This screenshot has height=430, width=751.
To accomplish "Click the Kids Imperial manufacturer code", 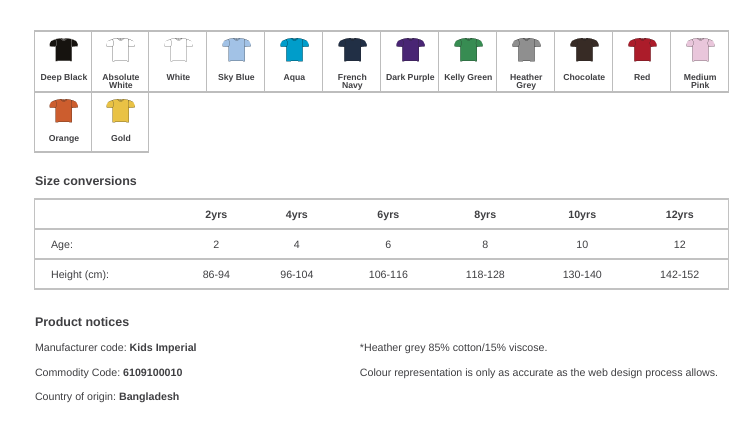I will (x=163, y=348).
